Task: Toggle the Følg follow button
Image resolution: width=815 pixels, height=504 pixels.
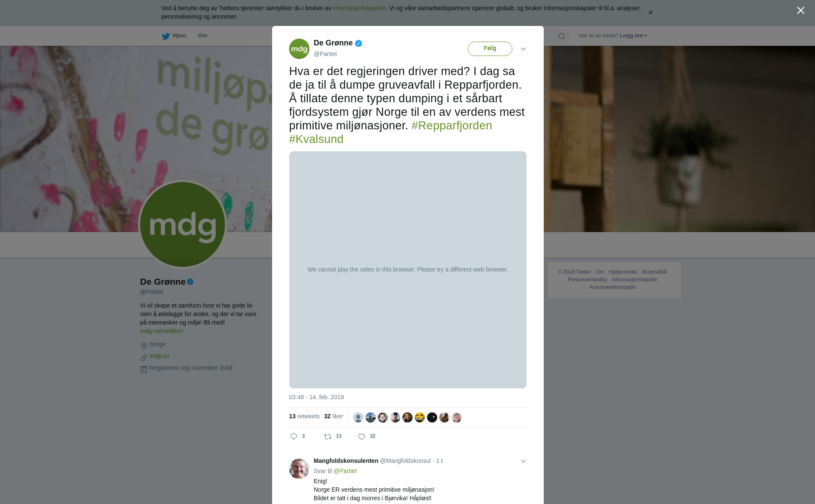Action: (x=490, y=48)
